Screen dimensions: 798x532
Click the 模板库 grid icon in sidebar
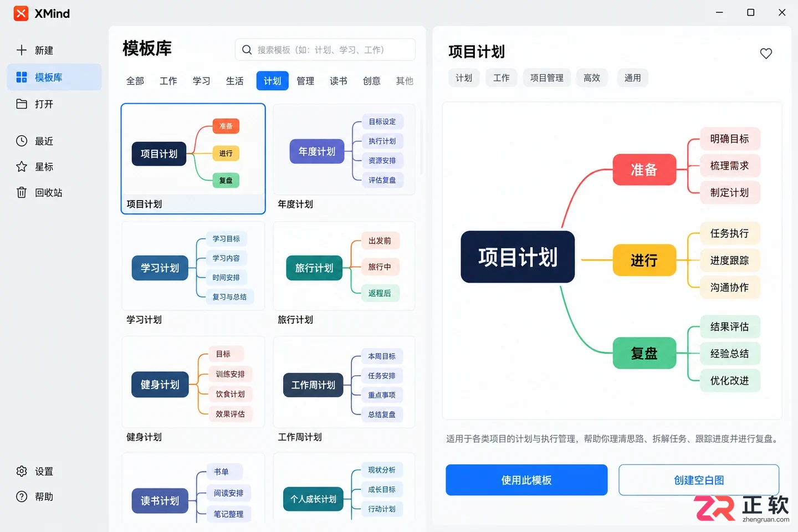[x=22, y=77]
